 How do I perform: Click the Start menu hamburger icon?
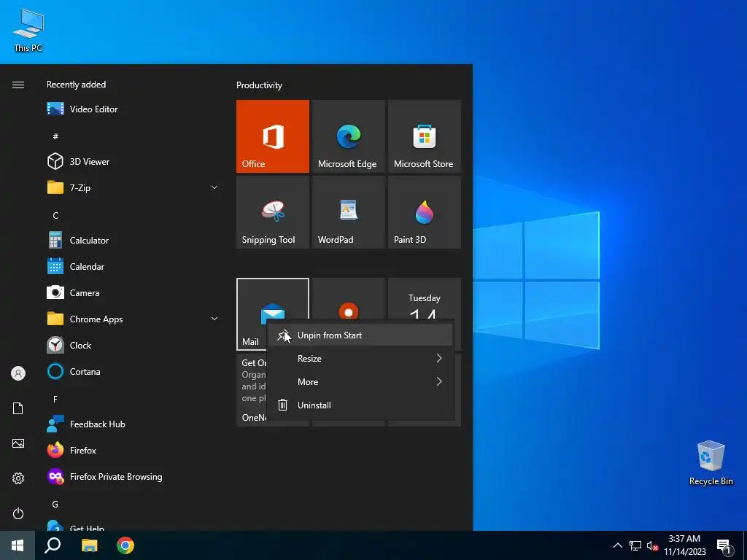pyautogui.click(x=18, y=85)
